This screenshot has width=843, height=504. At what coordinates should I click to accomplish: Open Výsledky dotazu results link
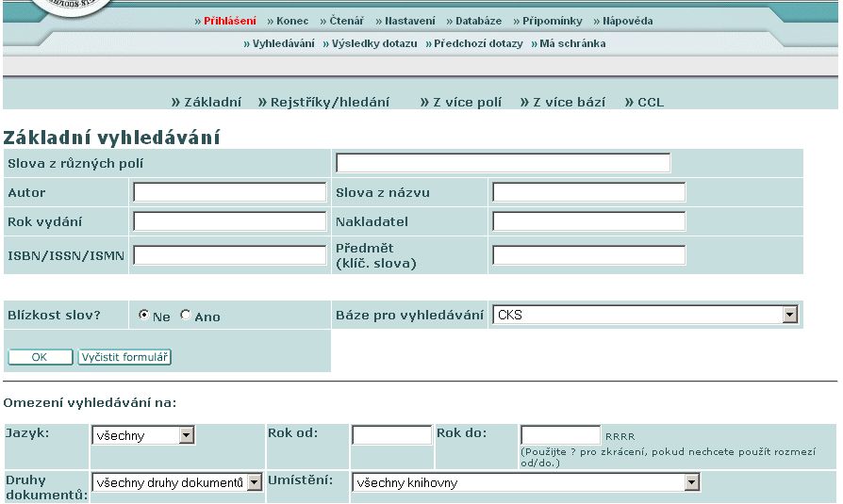tap(374, 43)
